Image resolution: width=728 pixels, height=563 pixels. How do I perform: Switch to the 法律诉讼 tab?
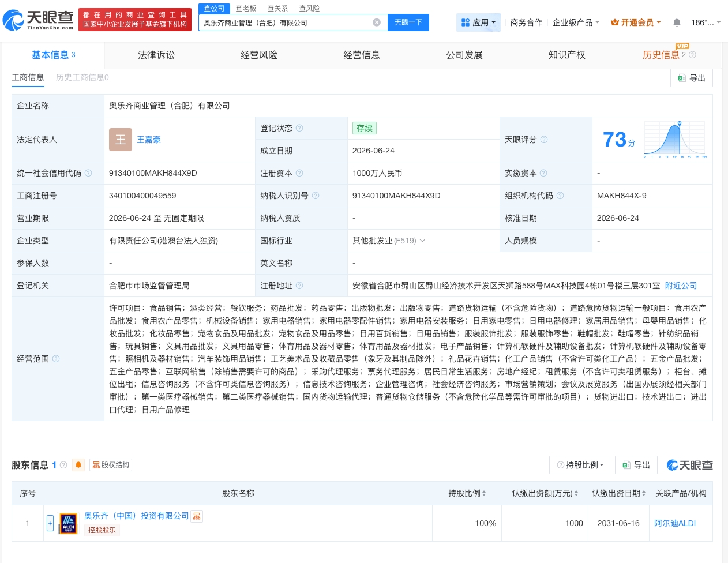coord(156,55)
